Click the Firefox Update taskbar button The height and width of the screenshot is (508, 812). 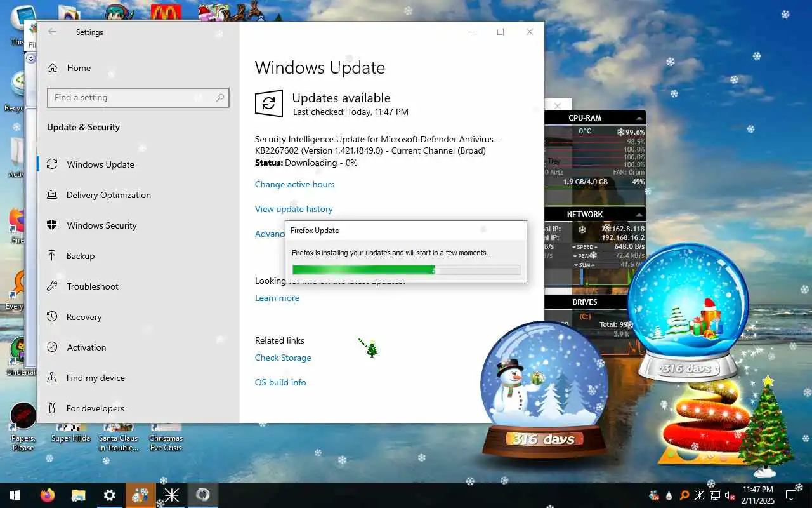tap(203, 495)
